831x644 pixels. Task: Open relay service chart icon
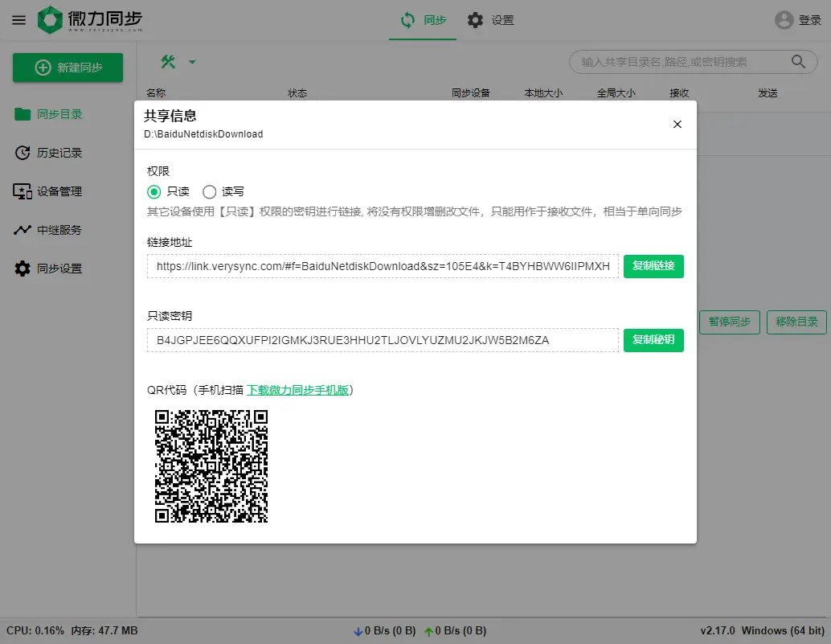(x=23, y=230)
